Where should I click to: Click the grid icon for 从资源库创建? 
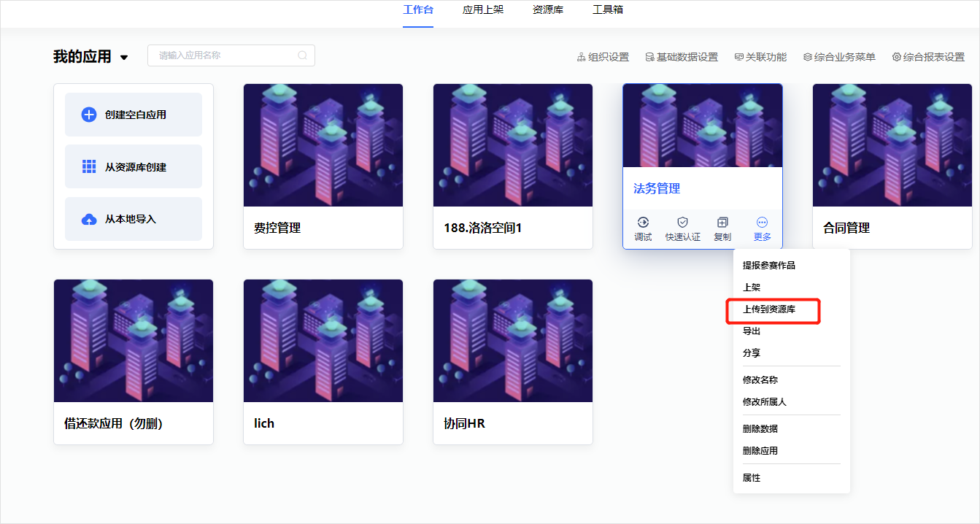click(89, 166)
